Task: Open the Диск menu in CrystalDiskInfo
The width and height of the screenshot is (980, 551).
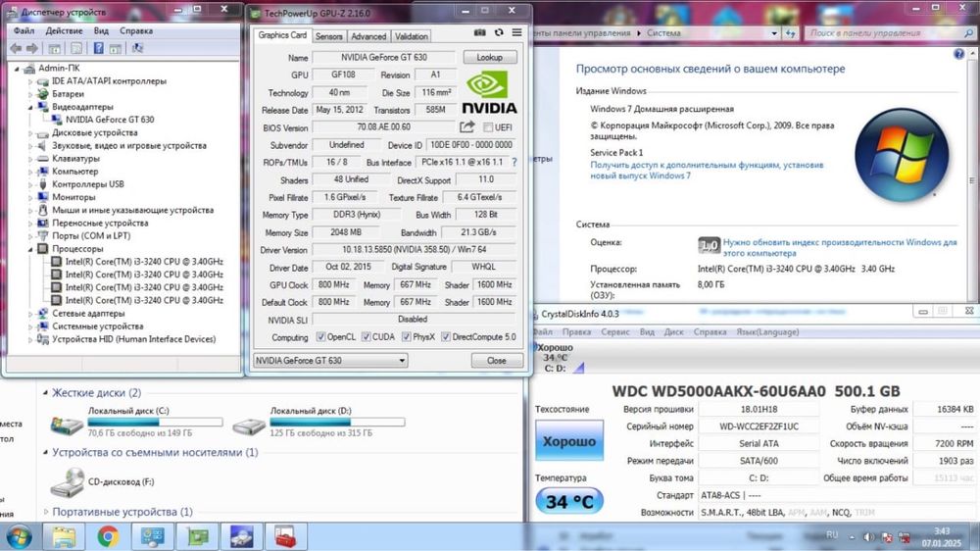Action: [674, 332]
